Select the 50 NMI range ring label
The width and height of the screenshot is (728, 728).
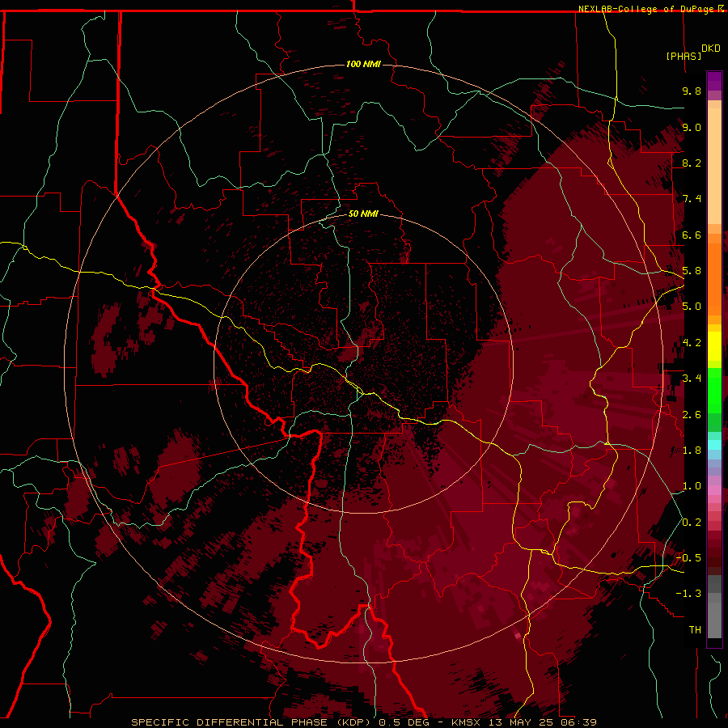pos(363,214)
